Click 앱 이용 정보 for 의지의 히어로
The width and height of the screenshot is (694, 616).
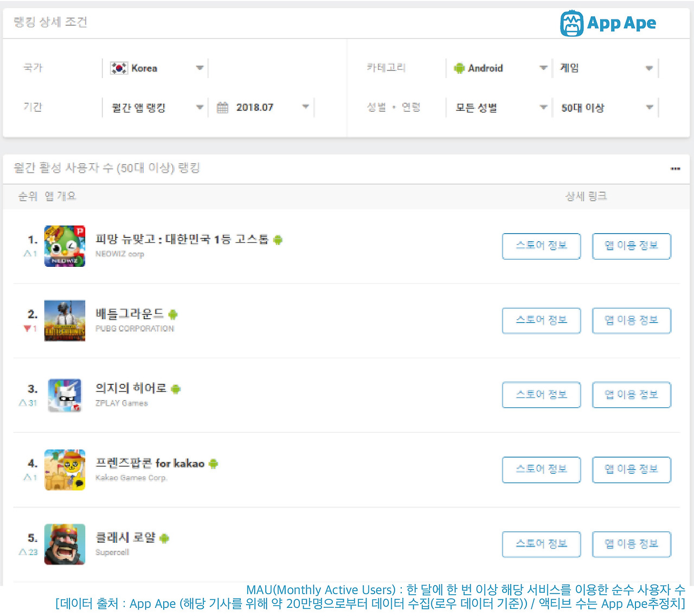click(632, 395)
